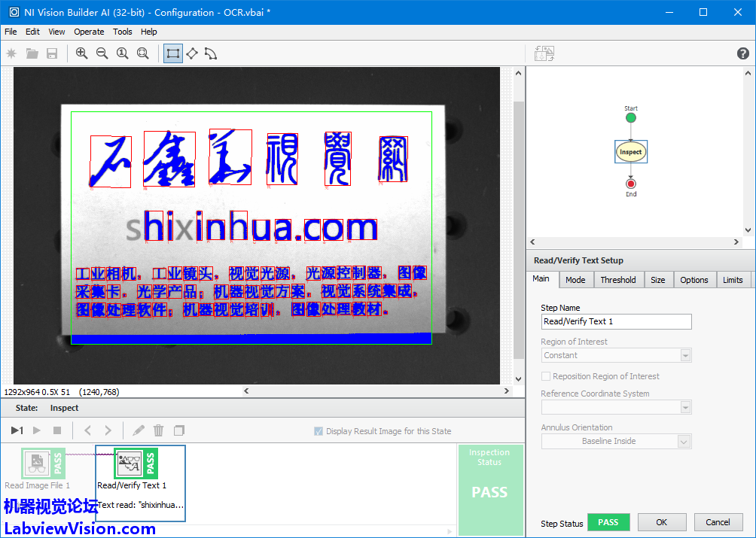Viewport: 756px width, 538px height.
Task: Click the Step Name input field
Action: click(x=616, y=321)
